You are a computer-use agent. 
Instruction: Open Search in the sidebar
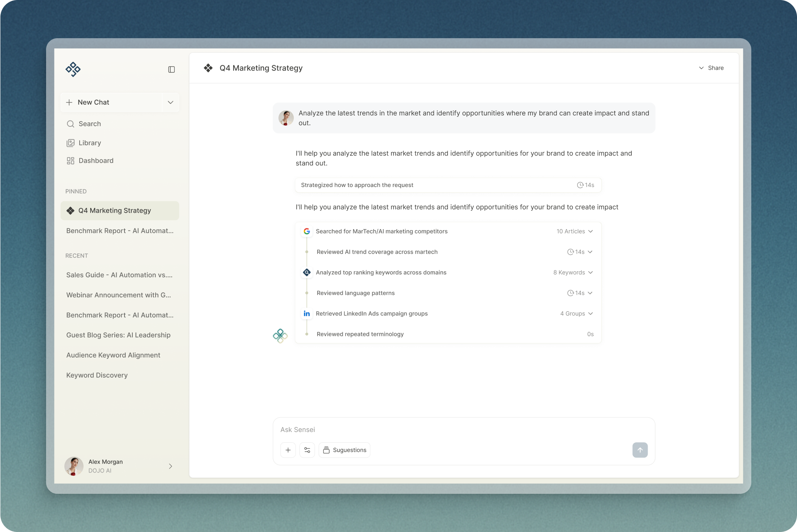(x=89, y=124)
